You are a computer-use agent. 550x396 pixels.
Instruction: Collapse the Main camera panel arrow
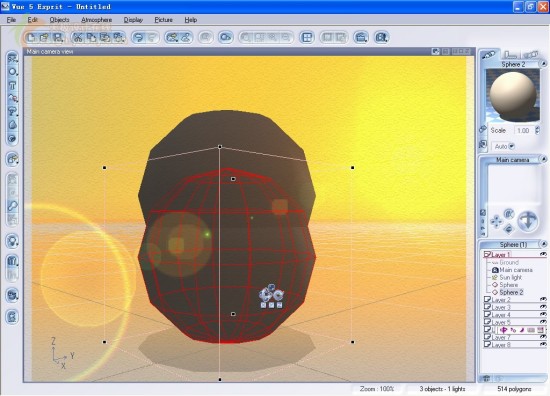[x=543, y=160]
